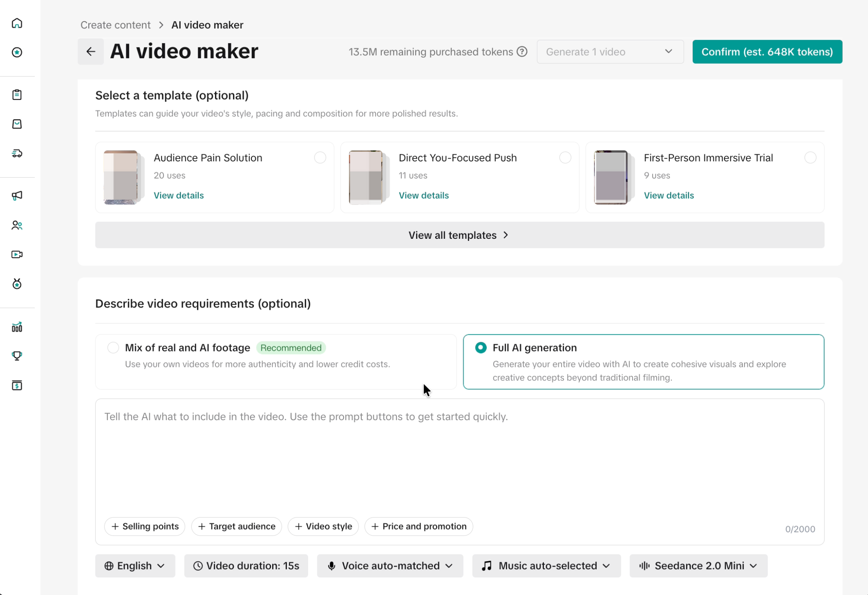Screen dimensions: 868x595
Task: Open the medal growth sidebar icon
Action: click(17, 284)
